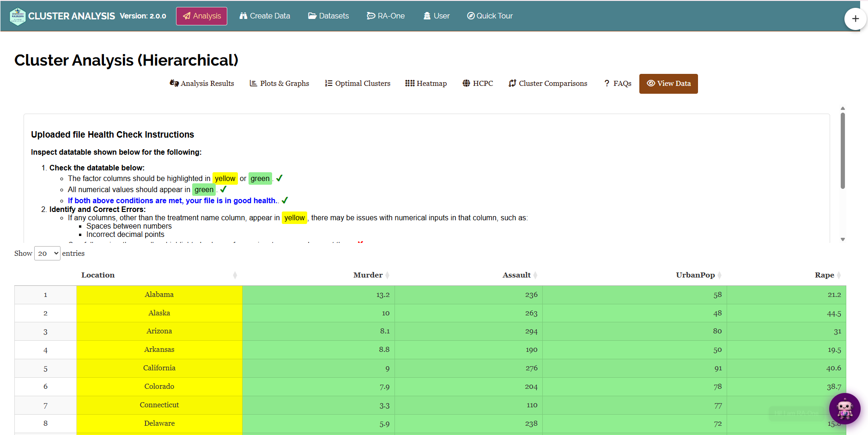868x435 pixels.
Task: Sort table by Assault column
Action: point(468,275)
